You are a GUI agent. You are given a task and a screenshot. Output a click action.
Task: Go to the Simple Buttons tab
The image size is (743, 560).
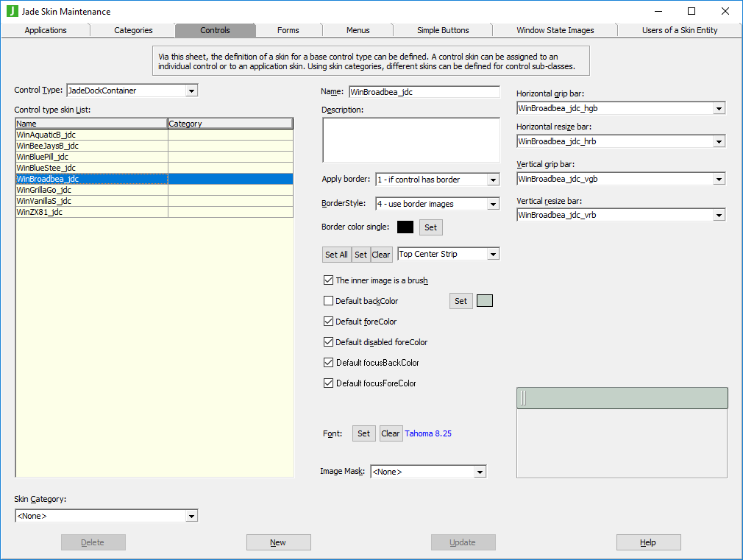coord(443,30)
